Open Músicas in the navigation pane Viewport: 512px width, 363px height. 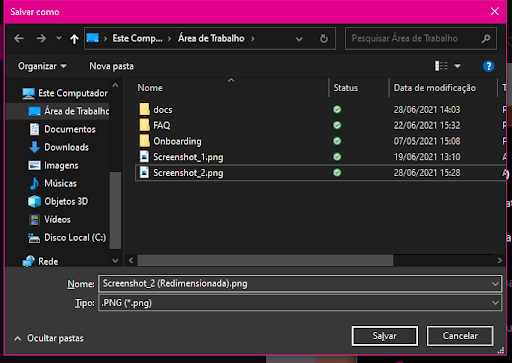(60, 183)
